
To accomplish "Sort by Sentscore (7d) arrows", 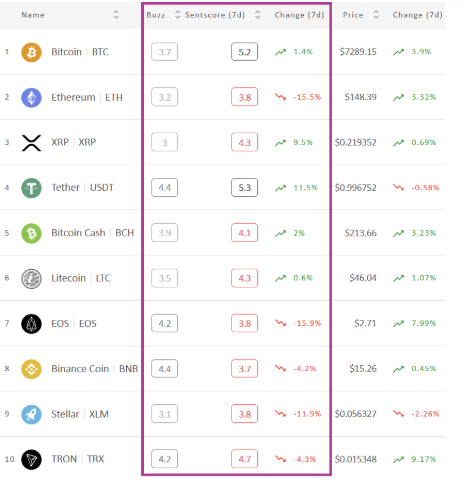I will pyautogui.click(x=257, y=15).
